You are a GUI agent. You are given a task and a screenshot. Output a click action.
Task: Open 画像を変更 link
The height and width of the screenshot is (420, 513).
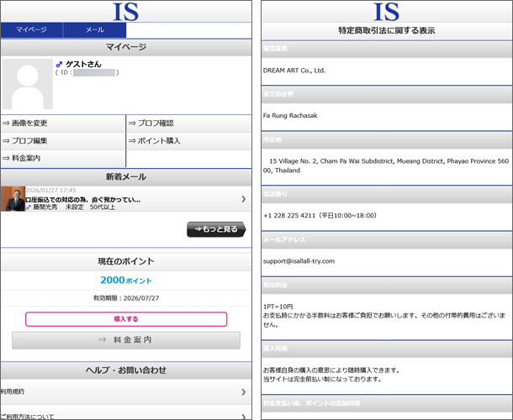pos(63,123)
